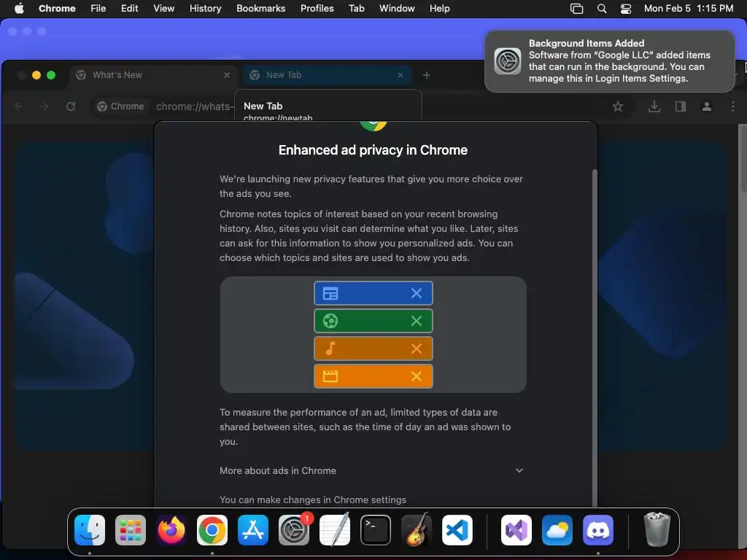Click the date and time in menu bar

(689, 9)
